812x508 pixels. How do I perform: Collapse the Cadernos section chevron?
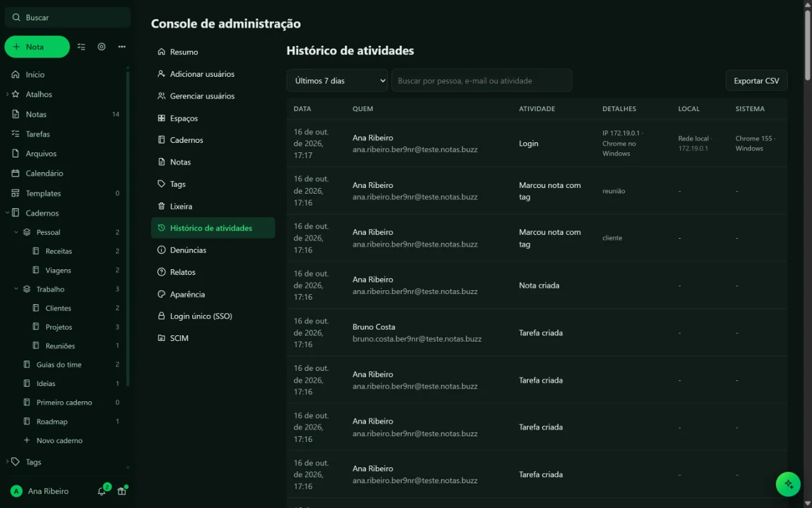coord(7,213)
